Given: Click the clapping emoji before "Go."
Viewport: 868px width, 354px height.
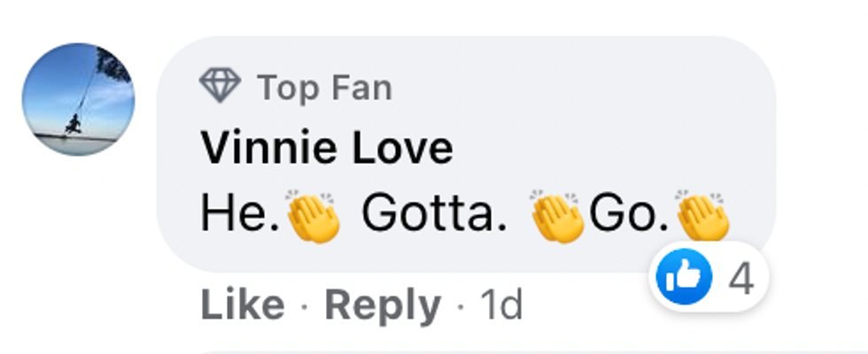Looking at the screenshot, I should tap(557, 215).
